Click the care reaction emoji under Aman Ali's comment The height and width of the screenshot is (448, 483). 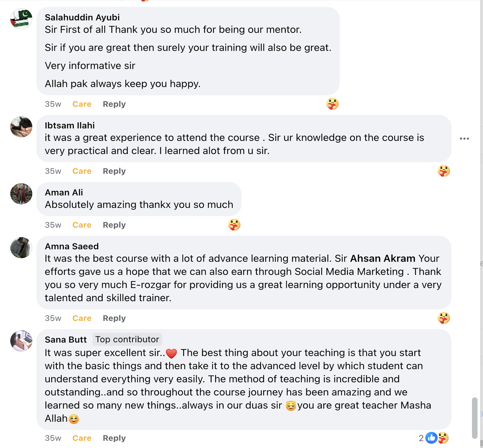(x=234, y=225)
